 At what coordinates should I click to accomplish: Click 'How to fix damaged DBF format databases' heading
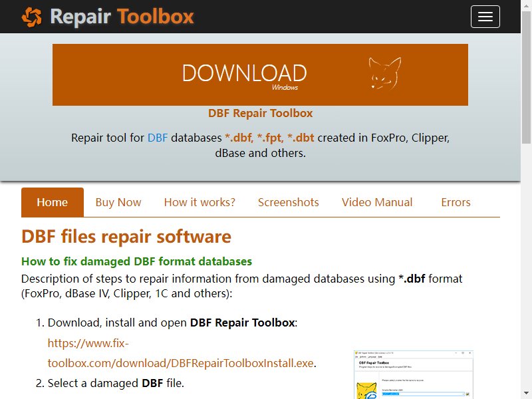click(x=136, y=261)
